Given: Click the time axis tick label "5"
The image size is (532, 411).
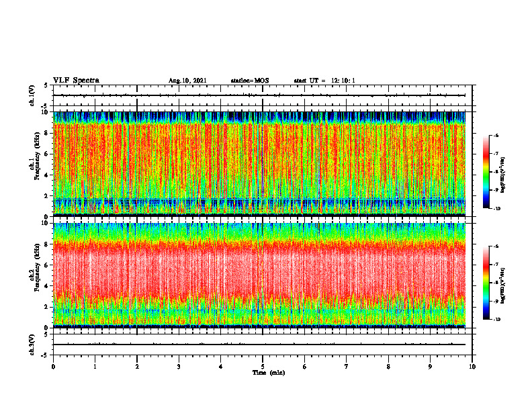Looking at the screenshot, I should point(263,367).
